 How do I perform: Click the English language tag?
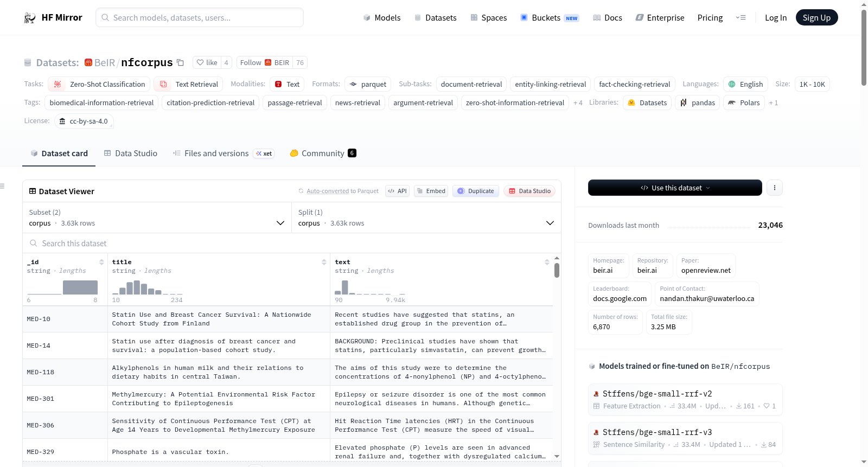coord(745,85)
